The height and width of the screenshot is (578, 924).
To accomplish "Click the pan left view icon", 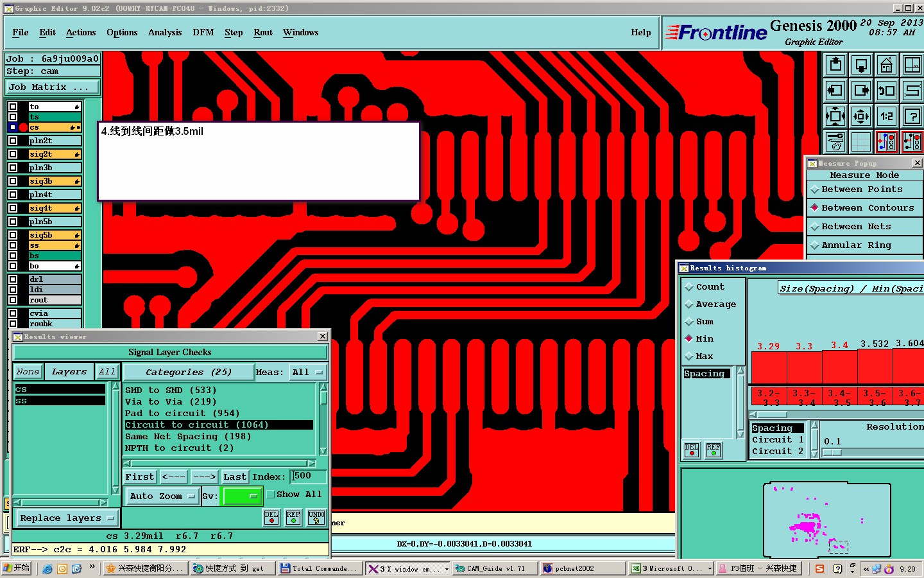I will click(x=835, y=91).
